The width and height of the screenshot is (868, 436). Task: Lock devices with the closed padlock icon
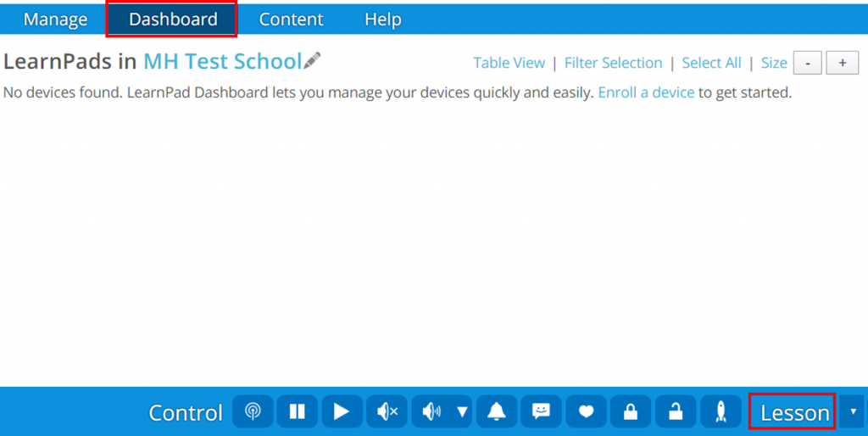click(630, 412)
